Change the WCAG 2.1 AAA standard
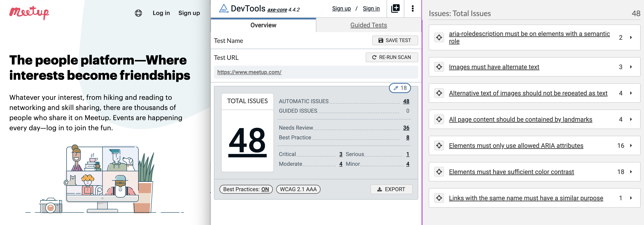This screenshot has width=644, height=225. click(298, 189)
